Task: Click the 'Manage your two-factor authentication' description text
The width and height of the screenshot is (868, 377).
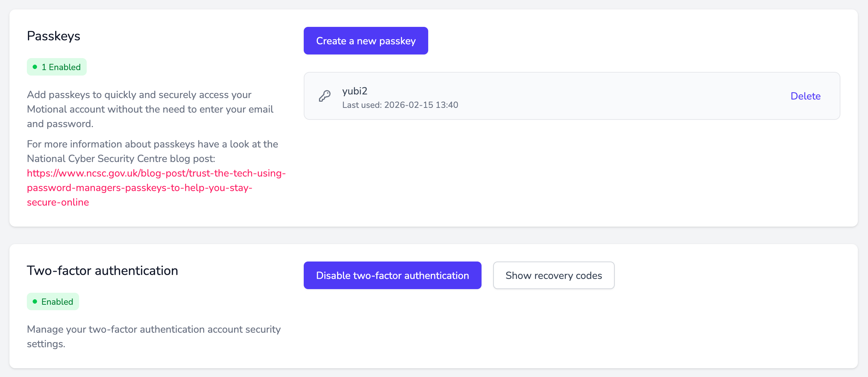Action: [x=153, y=336]
